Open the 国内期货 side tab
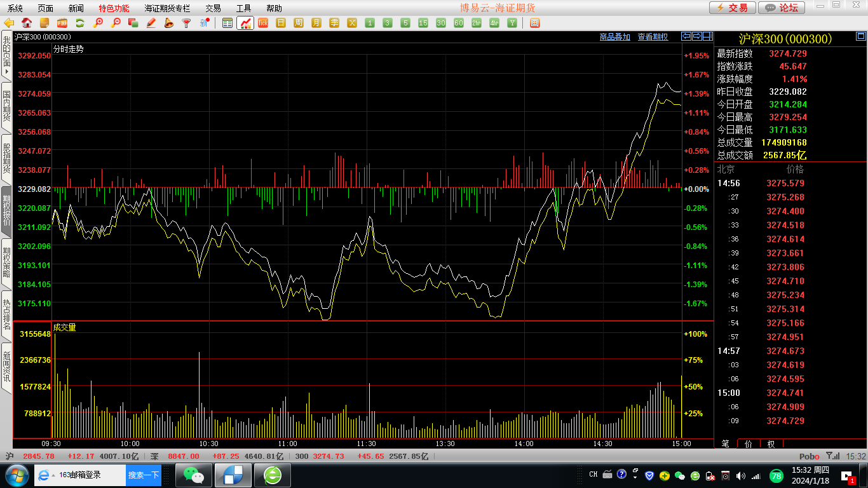868x488 pixels. 6,106
